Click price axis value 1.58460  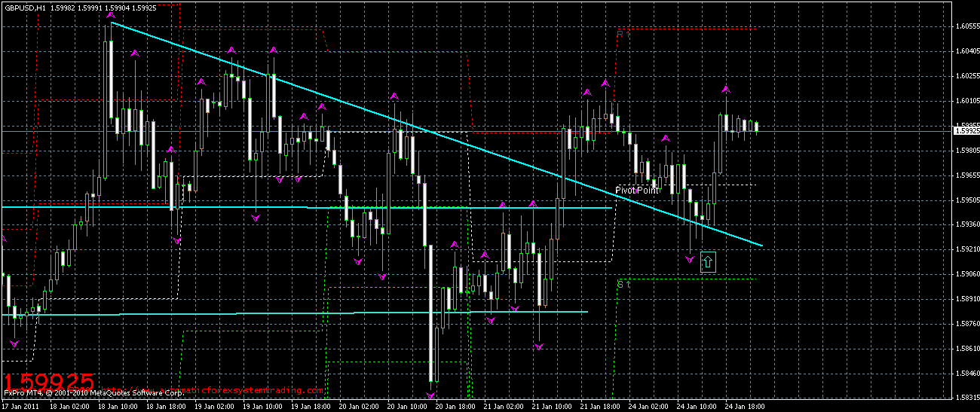pyautogui.click(x=966, y=374)
